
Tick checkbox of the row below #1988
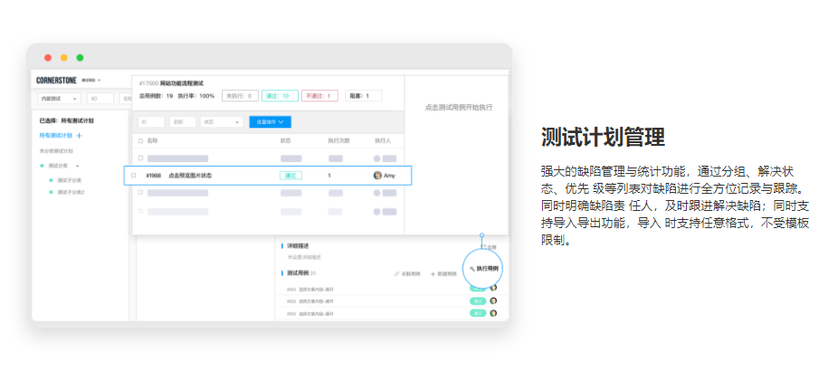pyautogui.click(x=140, y=193)
